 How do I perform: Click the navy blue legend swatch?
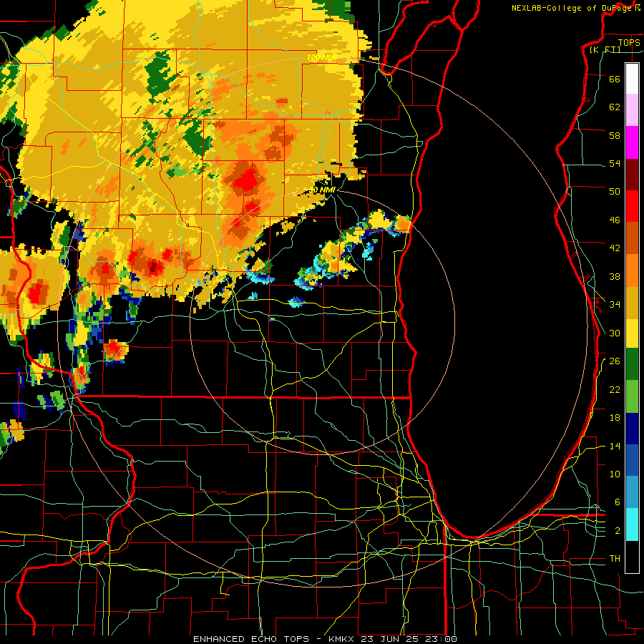632,429
